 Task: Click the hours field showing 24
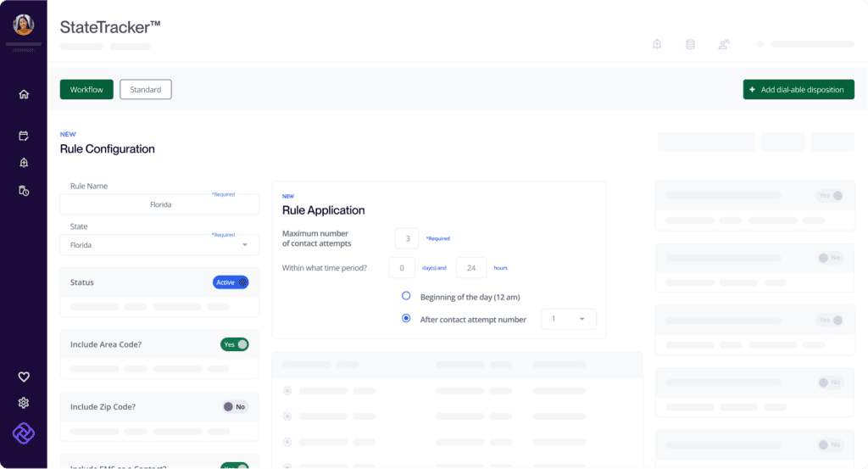click(471, 268)
